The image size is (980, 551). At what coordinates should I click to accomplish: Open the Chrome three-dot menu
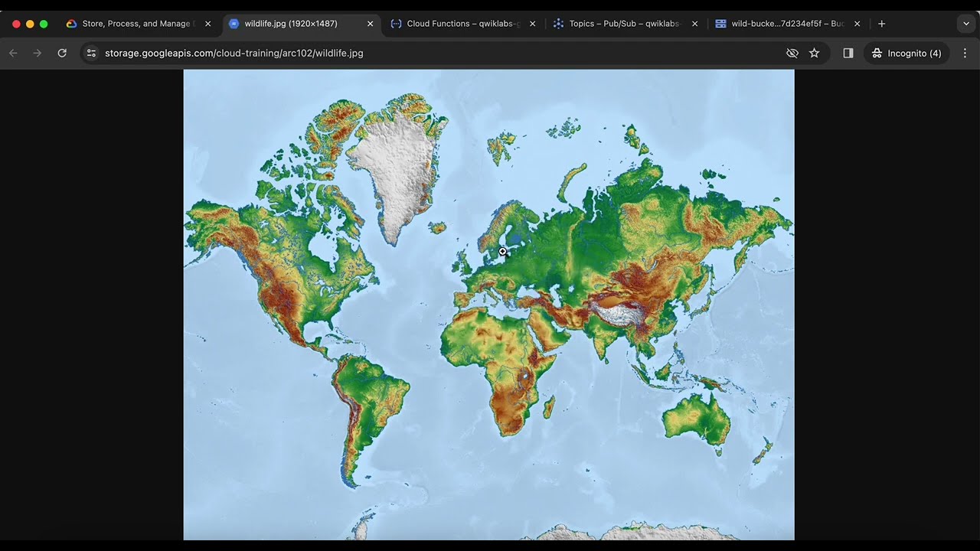(965, 53)
